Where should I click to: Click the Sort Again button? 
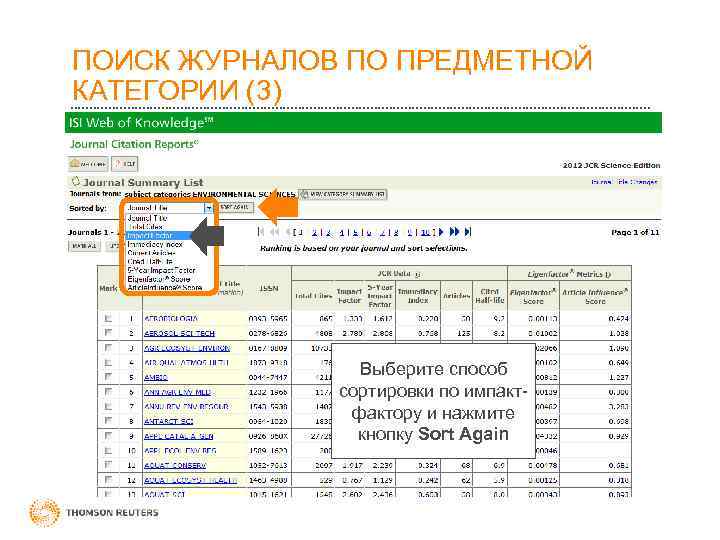tap(234, 208)
